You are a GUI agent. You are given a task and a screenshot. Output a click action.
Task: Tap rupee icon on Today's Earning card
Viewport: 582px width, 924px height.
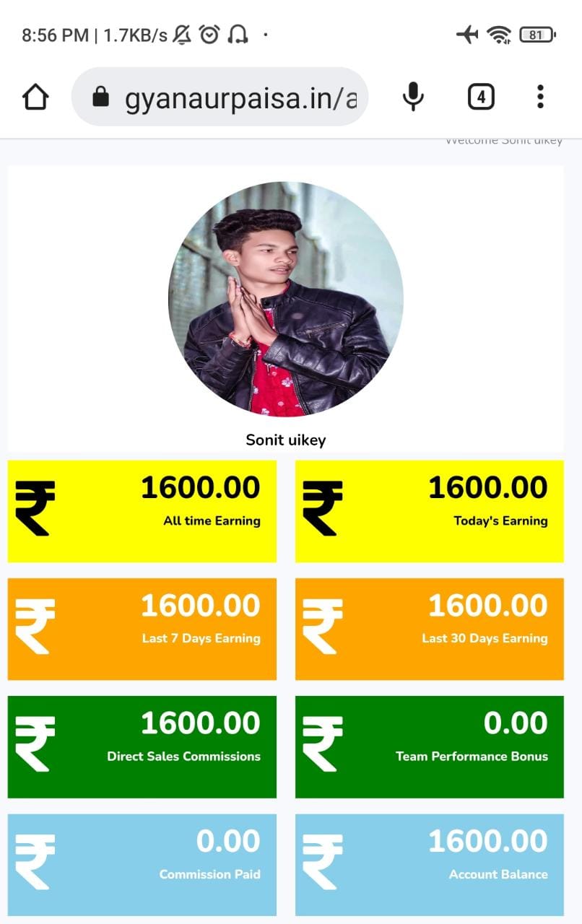click(x=323, y=509)
